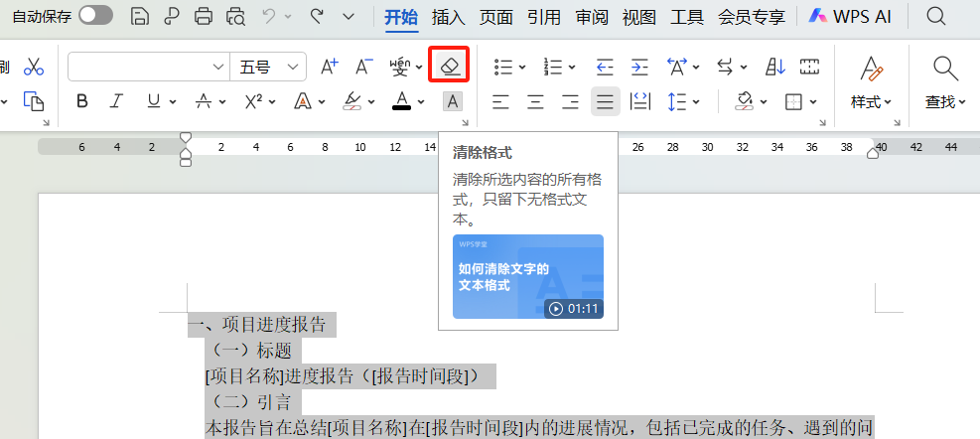Click the decrease indent icon
980x439 pixels.
pyautogui.click(x=605, y=67)
